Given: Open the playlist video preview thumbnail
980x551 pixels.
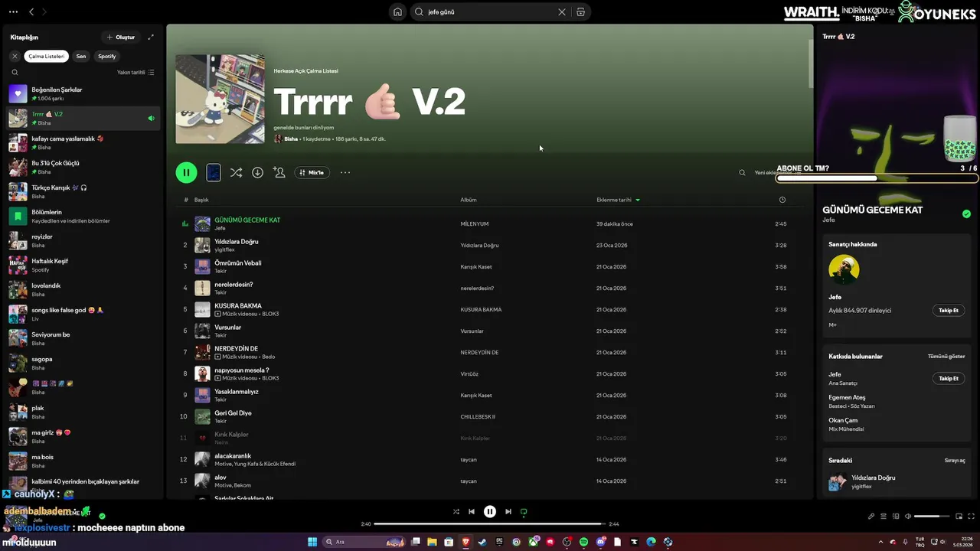Looking at the screenshot, I should [x=214, y=172].
